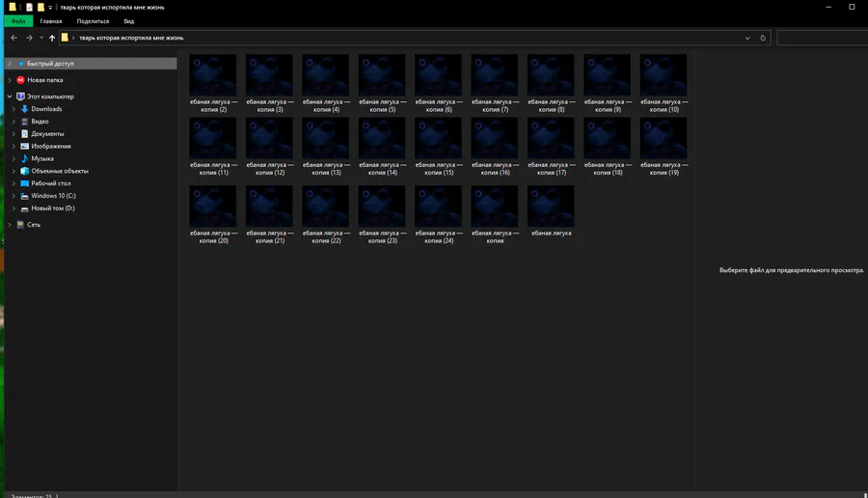Open Документы folder in sidebar
The height and width of the screenshot is (498, 868).
tap(47, 133)
